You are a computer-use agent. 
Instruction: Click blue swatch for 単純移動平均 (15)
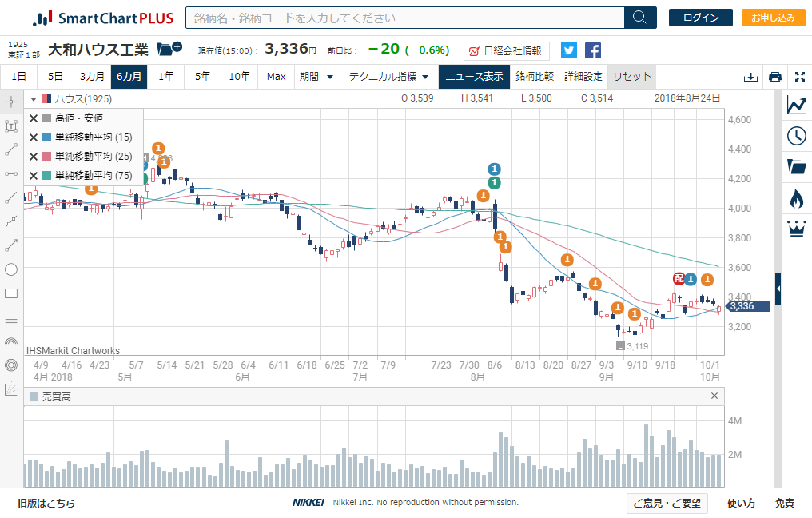coord(46,137)
